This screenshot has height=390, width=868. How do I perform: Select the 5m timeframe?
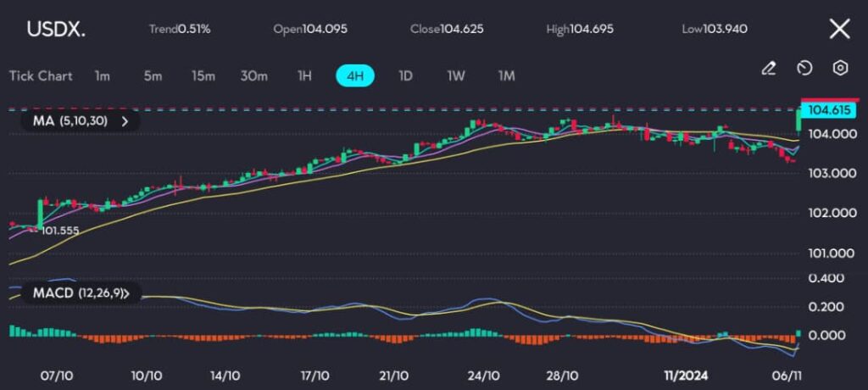[153, 75]
